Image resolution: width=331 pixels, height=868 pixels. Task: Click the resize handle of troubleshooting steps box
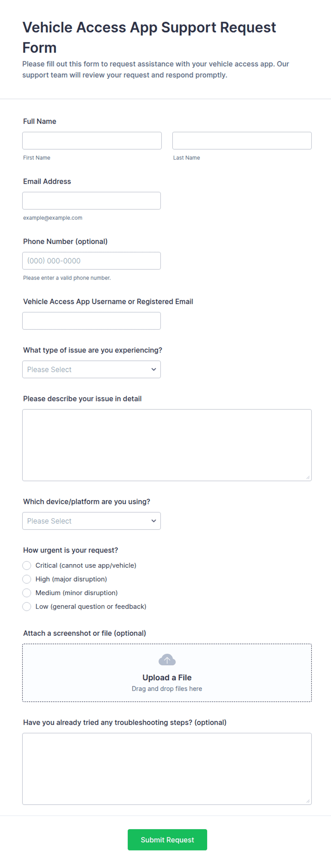click(x=308, y=801)
